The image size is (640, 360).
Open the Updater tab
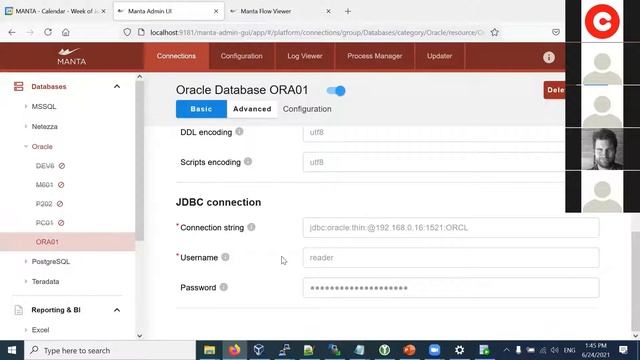pos(439,56)
